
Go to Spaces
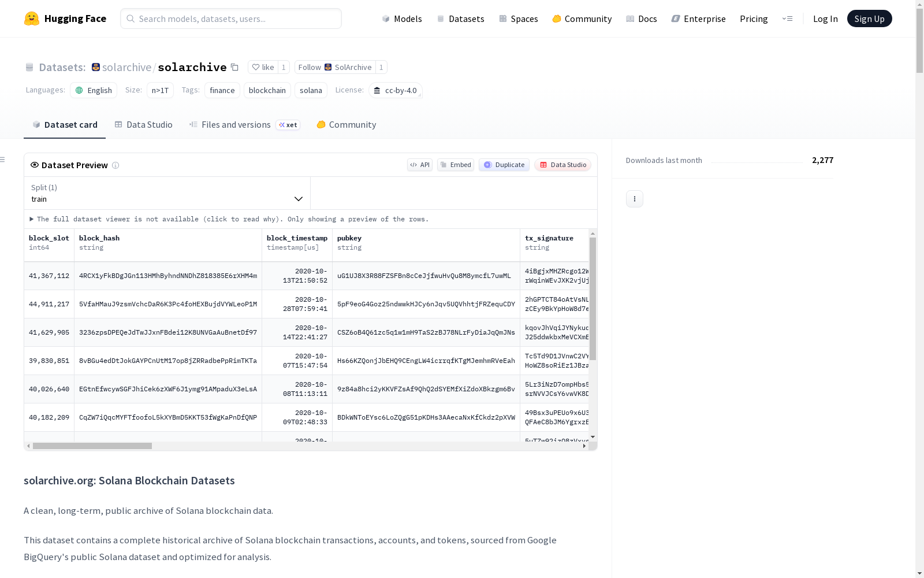tap(519, 18)
